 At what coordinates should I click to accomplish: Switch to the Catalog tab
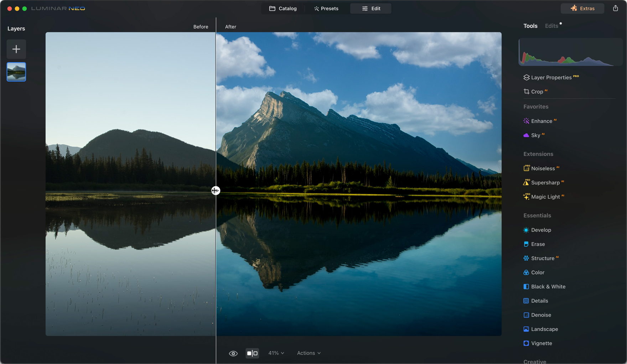pos(283,9)
